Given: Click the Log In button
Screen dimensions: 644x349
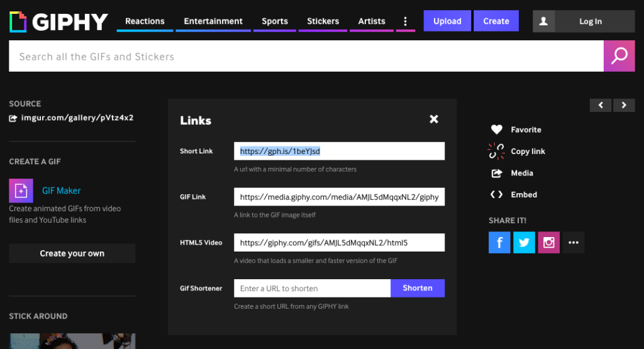Looking at the screenshot, I should click(591, 21).
